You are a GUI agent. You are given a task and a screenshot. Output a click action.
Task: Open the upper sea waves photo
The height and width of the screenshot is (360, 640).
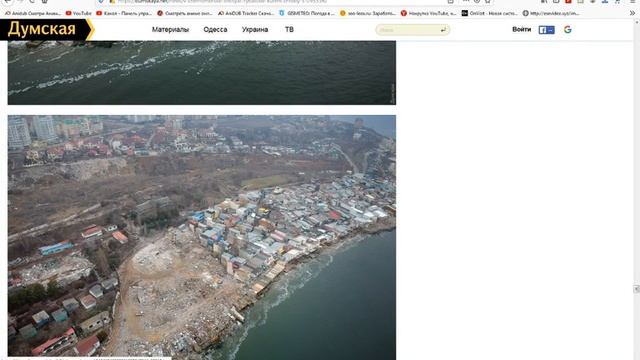[202, 73]
